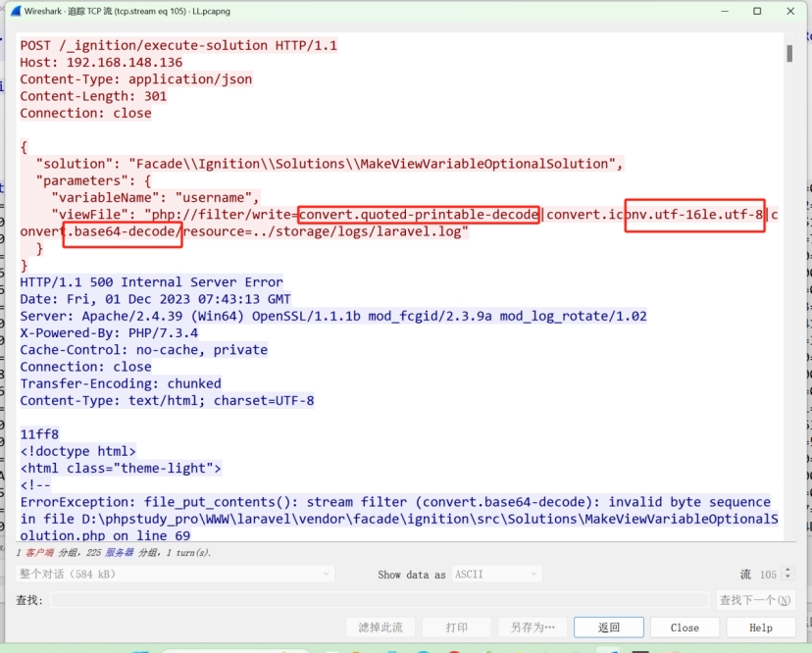Click the 滤掉此流 filter out stream button
812x653 pixels.
pyautogui.click(x=381, y=628)
